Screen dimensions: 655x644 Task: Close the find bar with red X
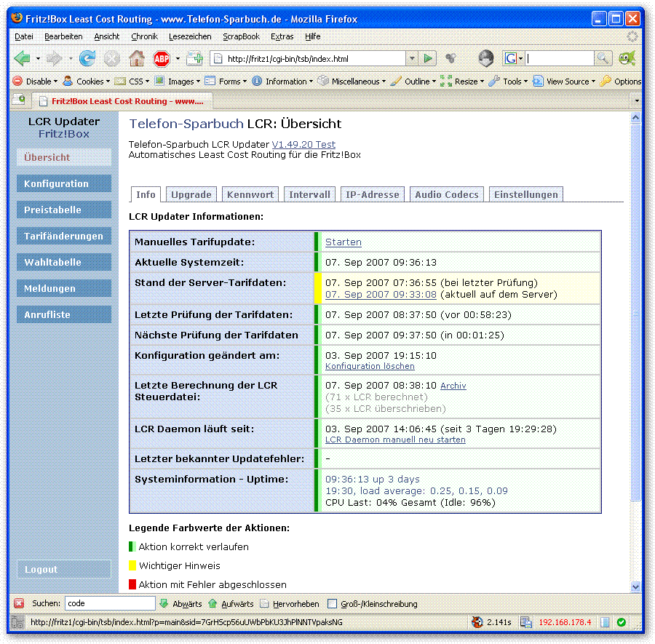[19, 603]
